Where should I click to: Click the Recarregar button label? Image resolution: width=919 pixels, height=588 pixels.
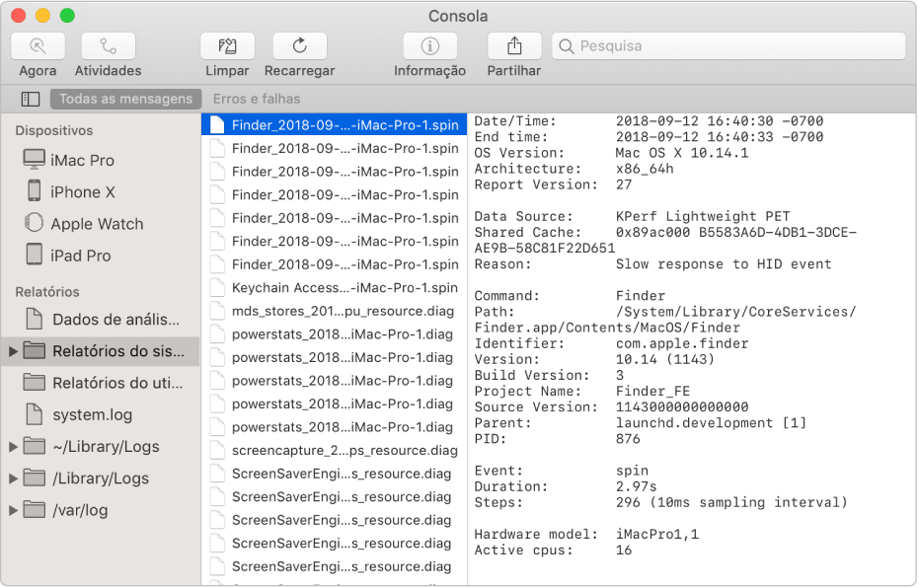[x=299, y=71]
